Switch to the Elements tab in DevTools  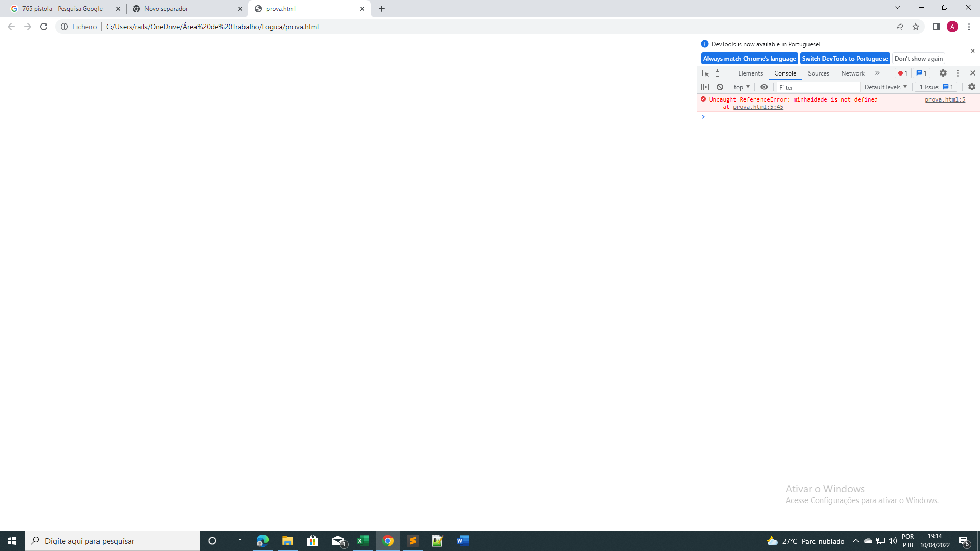coord(750,72)
